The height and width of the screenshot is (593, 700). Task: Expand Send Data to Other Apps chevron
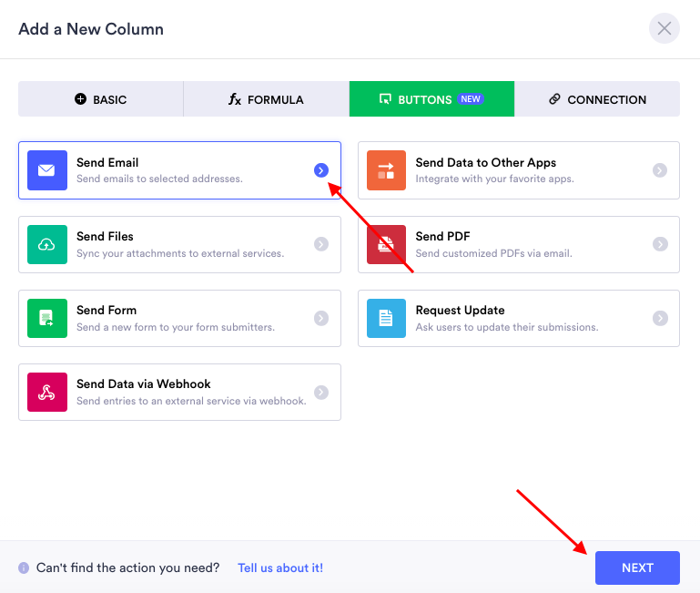tap(660, 170)
